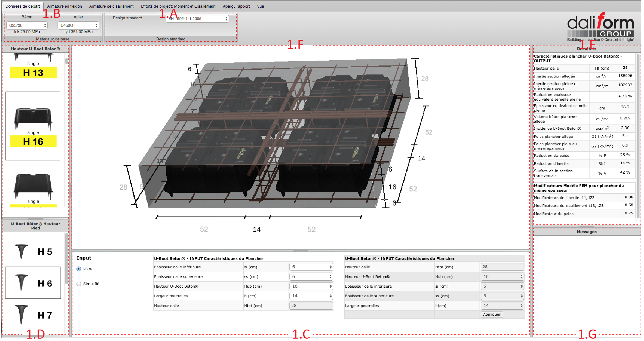Open the Design standard EN 1992-1-1:2005 dropdown
This screenshot has width=644, height=341.
(x=197, y=19)
